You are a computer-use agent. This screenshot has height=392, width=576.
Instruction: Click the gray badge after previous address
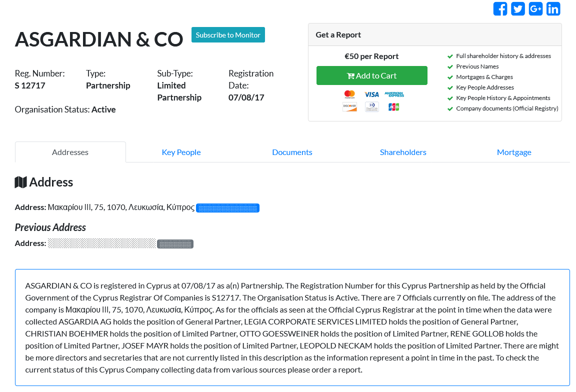tap(175, 244)
